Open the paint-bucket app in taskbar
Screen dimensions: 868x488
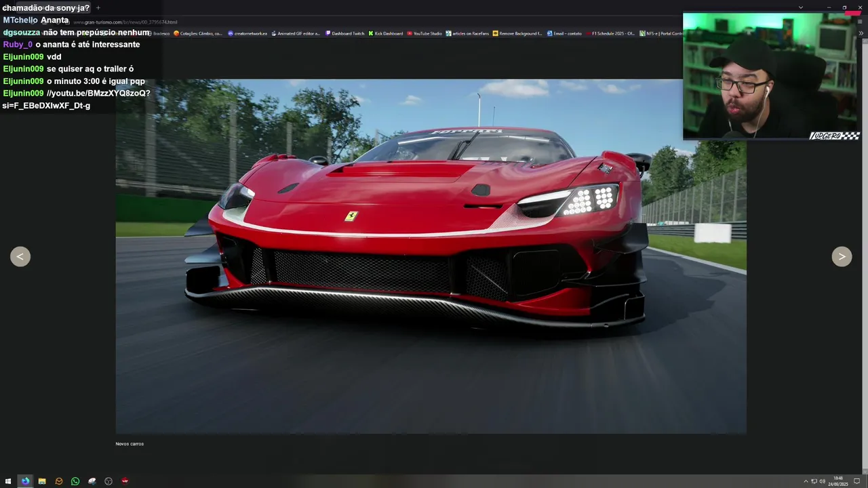click(92, 481)
